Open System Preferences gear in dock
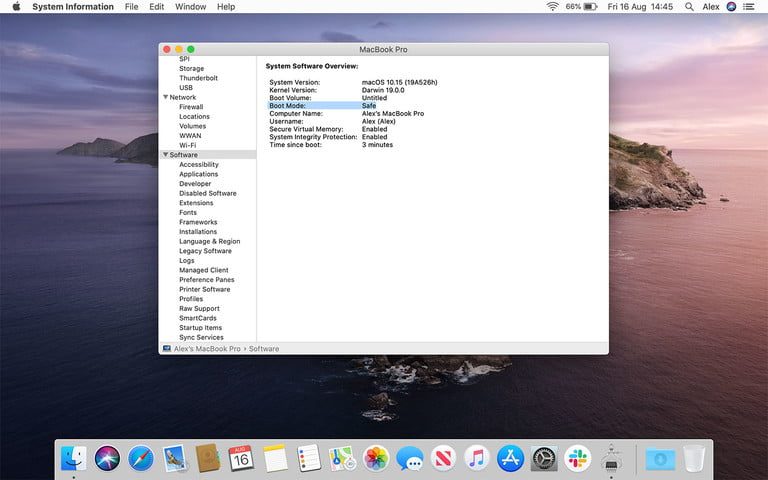This screenshot has width=768, height=480. pos(544,459)
